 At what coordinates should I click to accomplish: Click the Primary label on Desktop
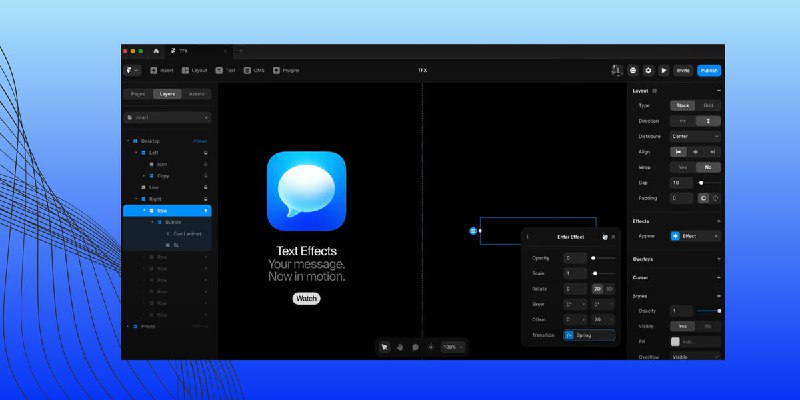pos(200,141)
